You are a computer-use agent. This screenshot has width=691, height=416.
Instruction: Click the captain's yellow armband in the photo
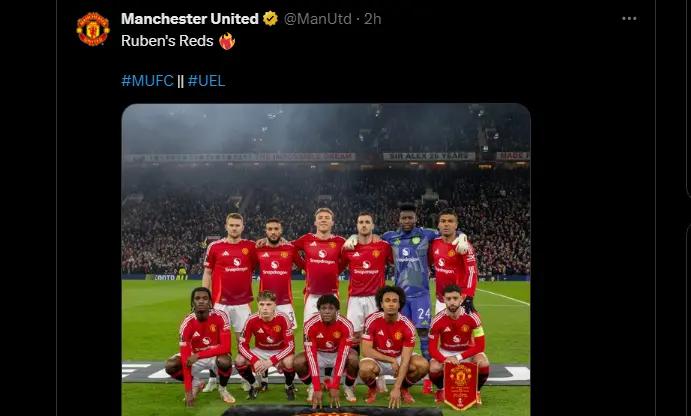coord(478,332)
